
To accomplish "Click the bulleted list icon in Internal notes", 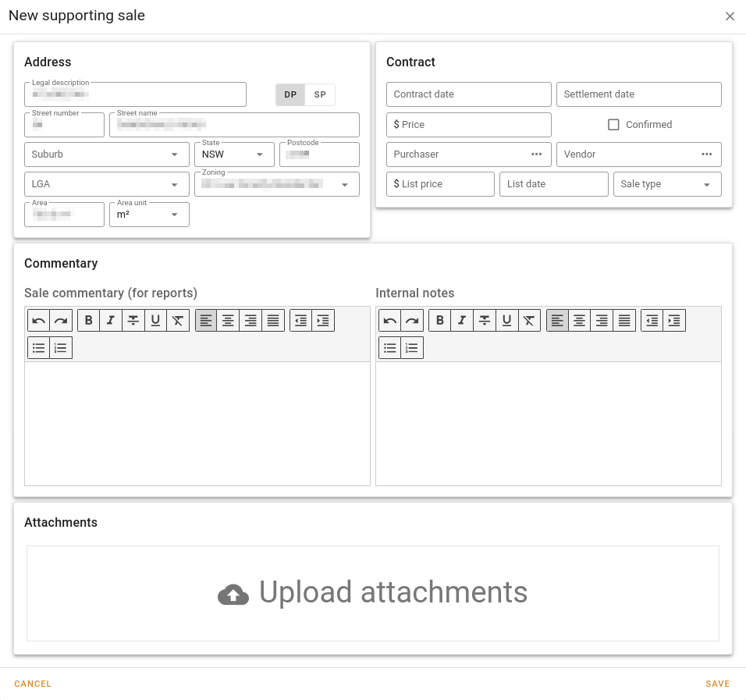I will (x=389, y=347).
